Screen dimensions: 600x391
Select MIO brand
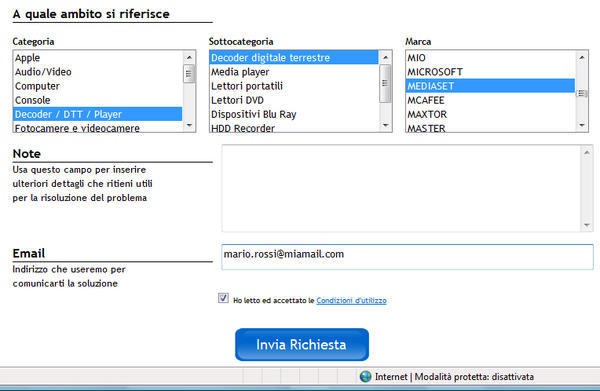[x=491, y=58]
